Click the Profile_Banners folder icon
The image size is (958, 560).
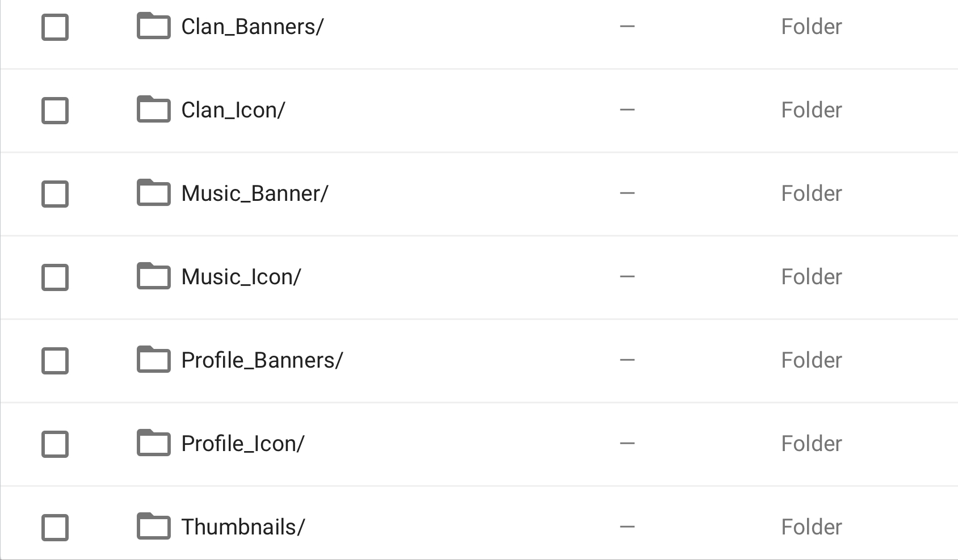click(153, 360)
